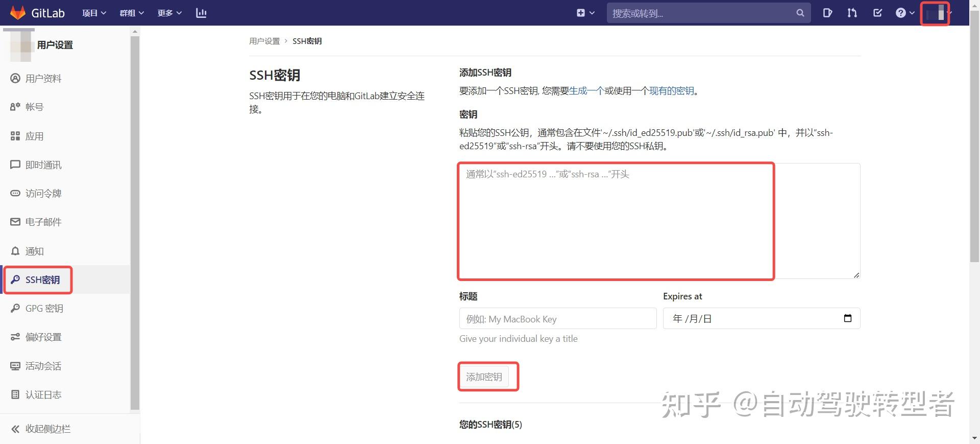This screenshot has height=444, width=980.
Task: Click the 应用 grid icon
Action: 15,136
